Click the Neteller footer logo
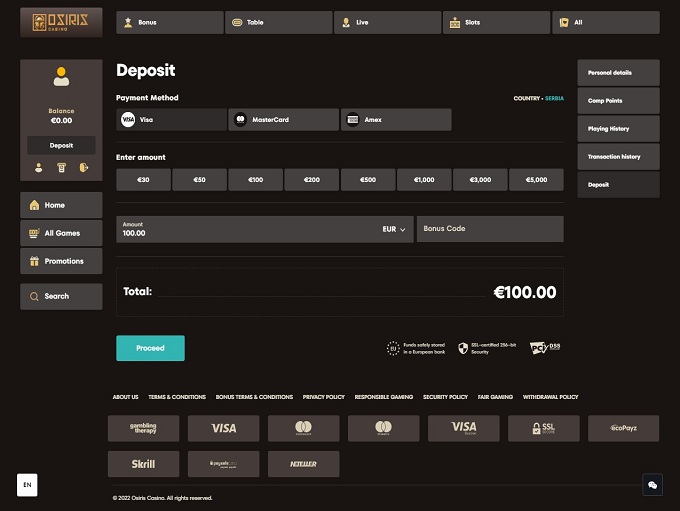Image resolution: width=680 pixels, height=511 pixels. coord(304,464)
